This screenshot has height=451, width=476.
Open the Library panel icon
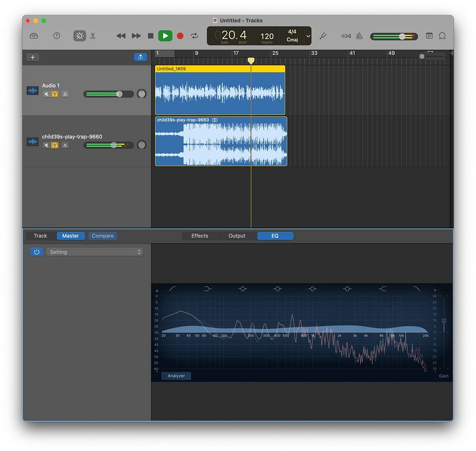tap(34, 36)
